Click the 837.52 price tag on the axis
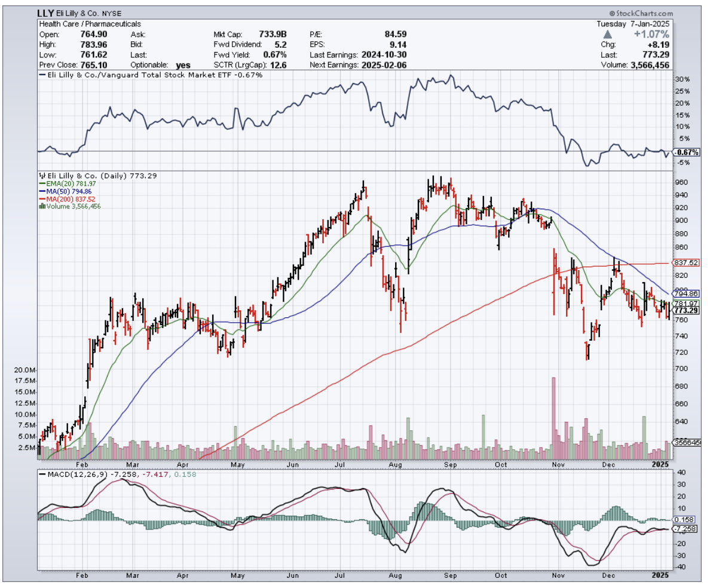Screen dimensions: 710x588 click(685, 262)
